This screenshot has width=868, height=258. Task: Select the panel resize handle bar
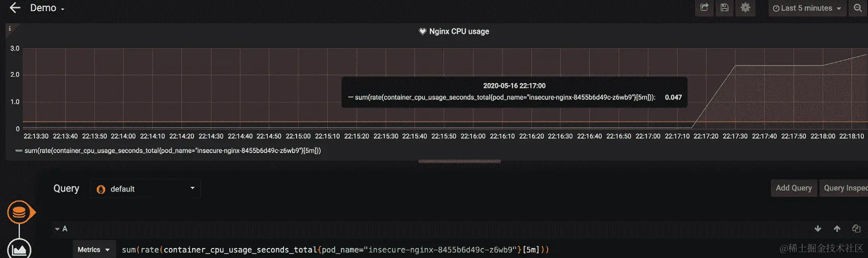(459, 162)
